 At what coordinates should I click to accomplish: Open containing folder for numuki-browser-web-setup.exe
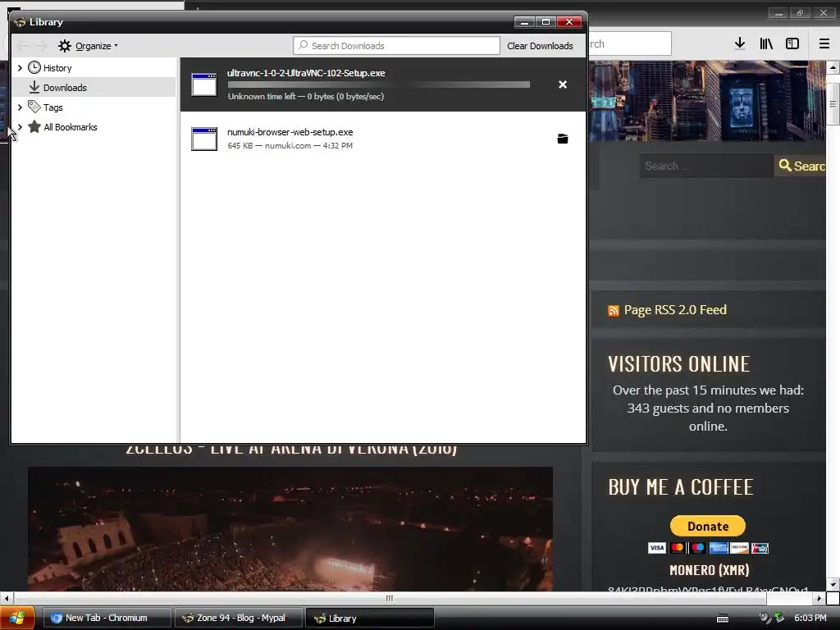point(563,139)
